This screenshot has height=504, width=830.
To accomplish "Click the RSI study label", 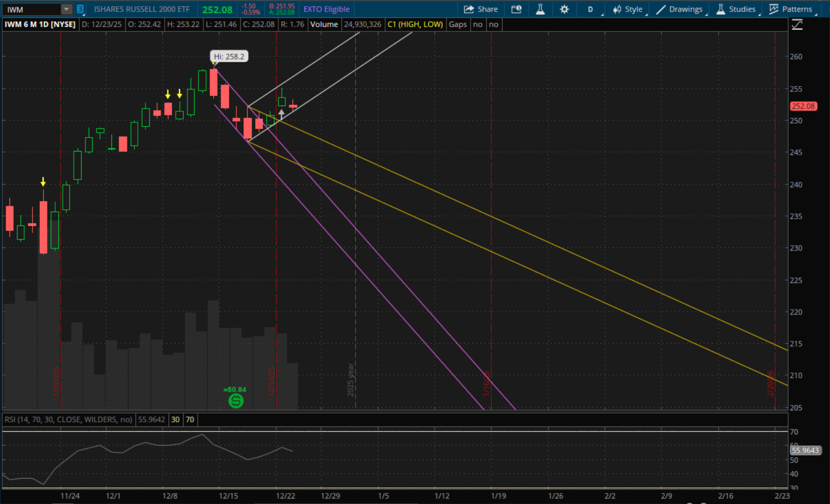I will 68,420.
